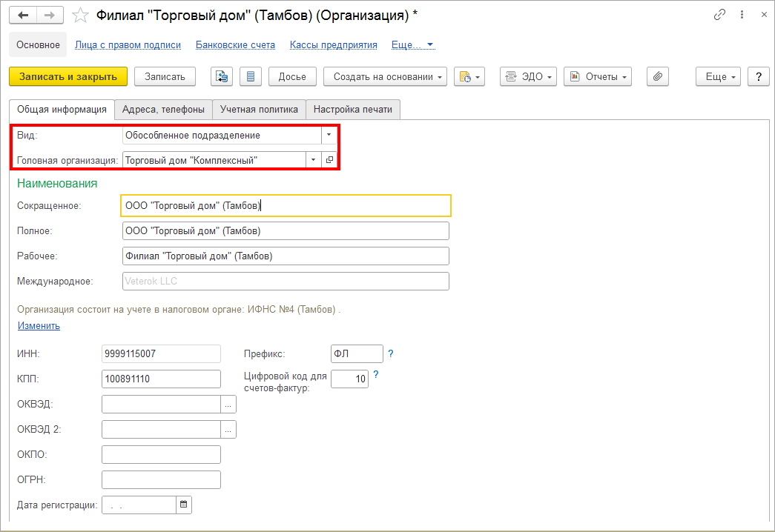This screenshot has height=532, width=775.
Task: Expand the Вид dropdown list
Action: (x=329, y=135)
